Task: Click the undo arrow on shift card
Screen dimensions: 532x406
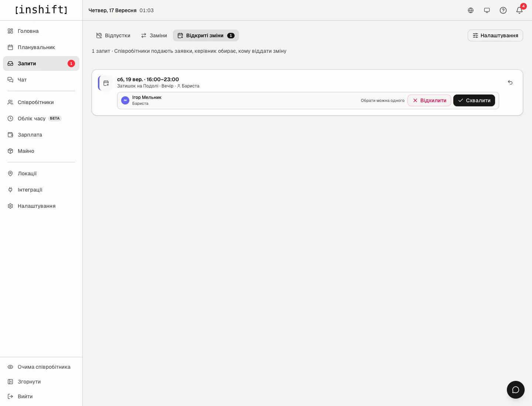Action: point(510,82)
